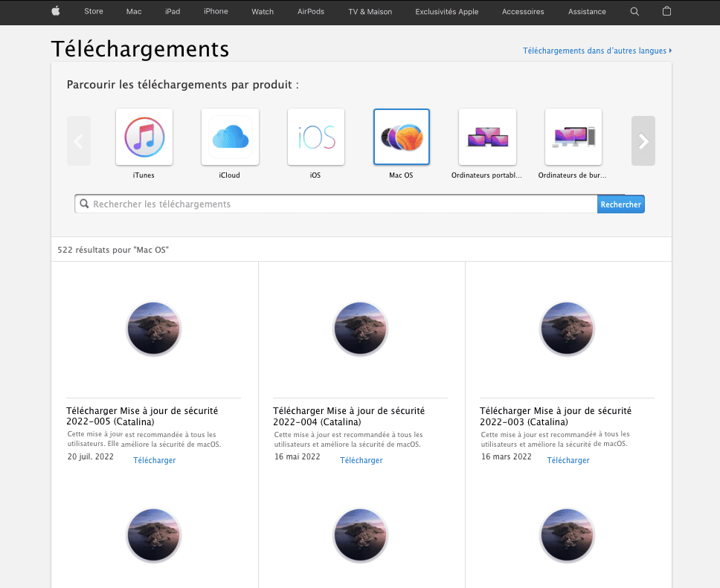Open Catalina thumbnail for security update 2022-004

[361, 329]
